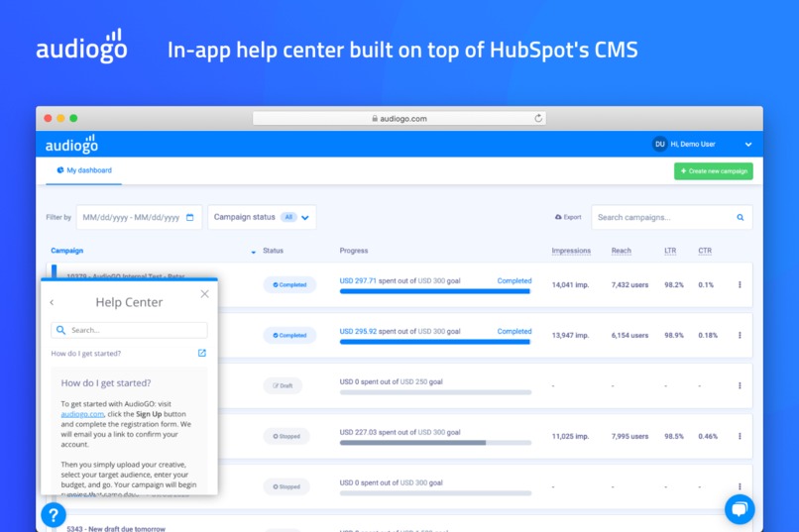Click the Status column header

click(274, 251)
